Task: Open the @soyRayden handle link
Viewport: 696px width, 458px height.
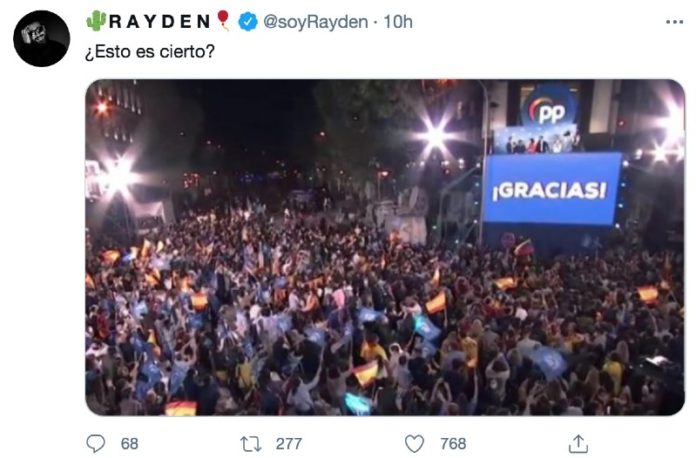Action: pos(316,22)
